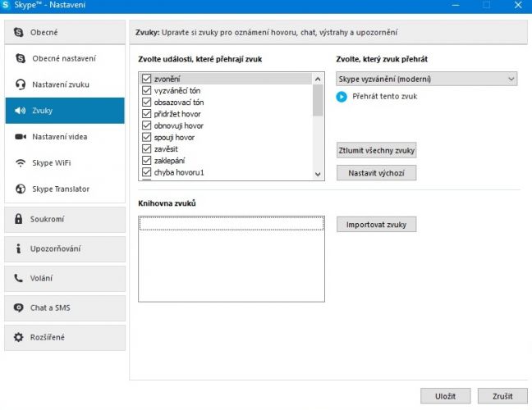The width and height of the screenshot is (532, 410).
Task: Toggle the vyzváněcí tón checkbox
Action: point(147,90)
